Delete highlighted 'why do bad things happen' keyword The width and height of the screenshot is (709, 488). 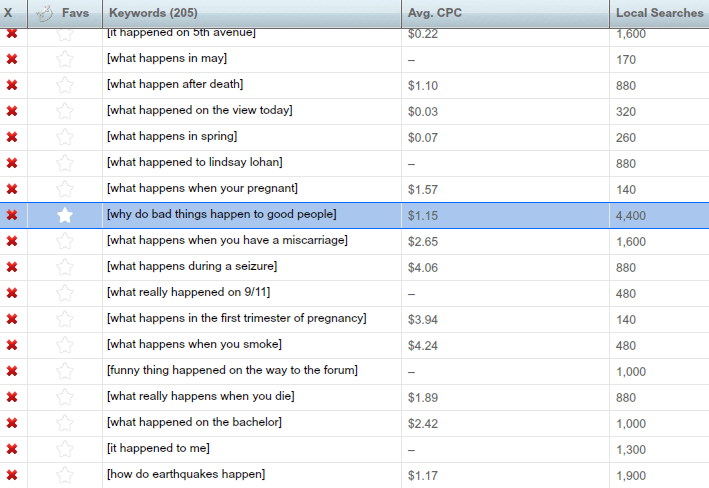coord(12,215)
